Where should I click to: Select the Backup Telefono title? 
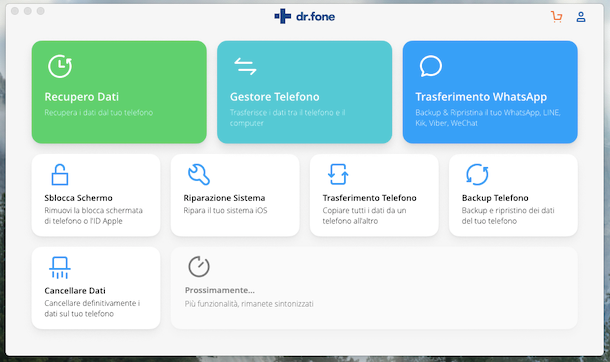(495, 198)
